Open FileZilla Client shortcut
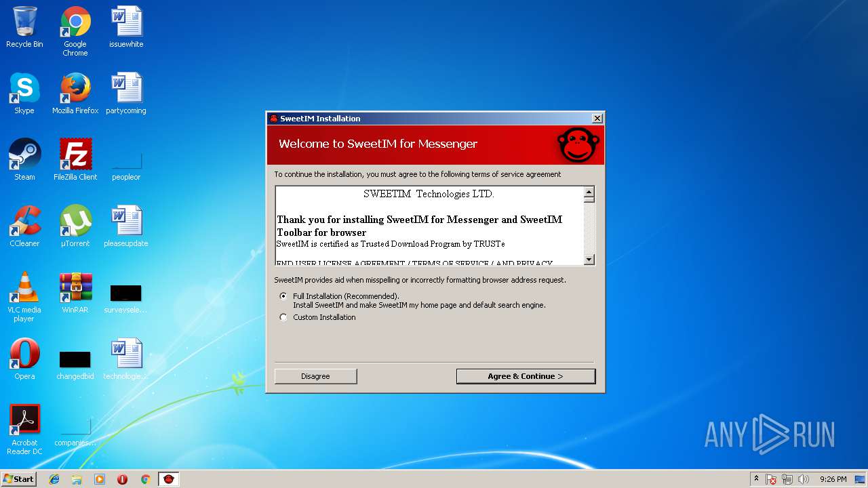868x488 pixels. pyautogui.click(x=75, y=160)
